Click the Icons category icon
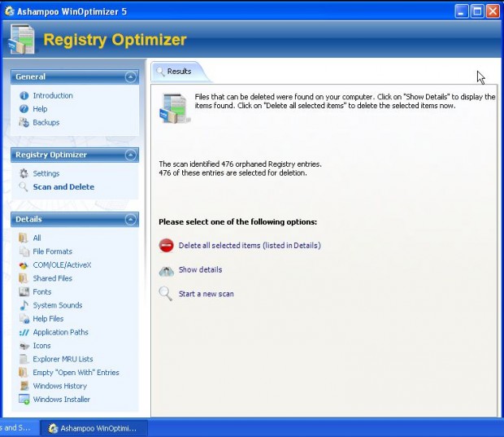 (x=24, y=346)
